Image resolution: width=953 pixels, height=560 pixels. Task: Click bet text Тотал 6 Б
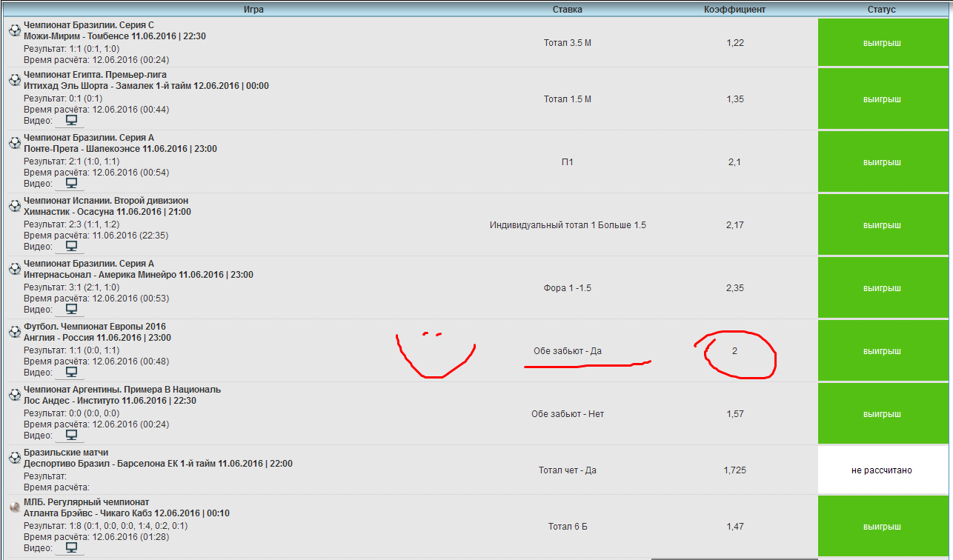click(568, 527)
